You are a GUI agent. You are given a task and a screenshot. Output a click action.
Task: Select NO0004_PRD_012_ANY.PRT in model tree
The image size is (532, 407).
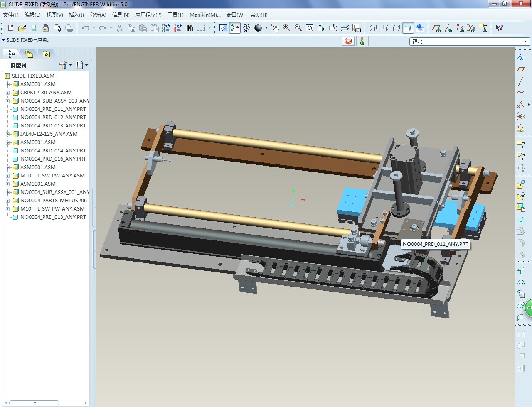pyautogui.click(x=53, y=118)
